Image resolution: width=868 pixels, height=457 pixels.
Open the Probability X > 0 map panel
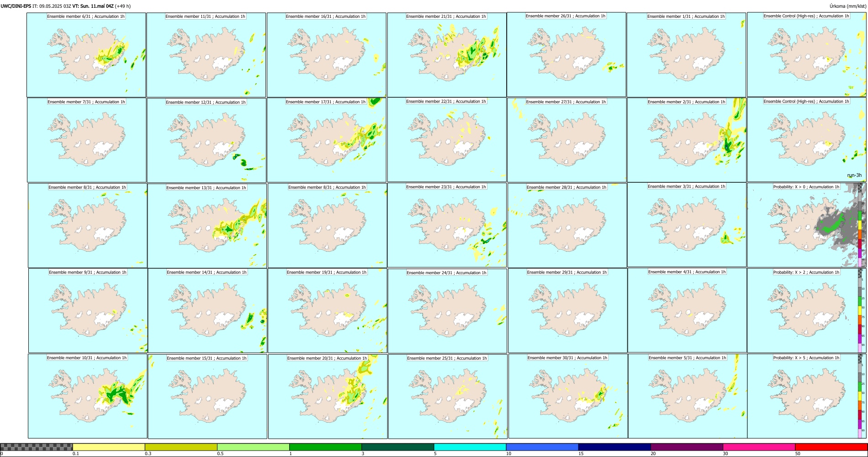pyautogui.click(x=807, y=225)
